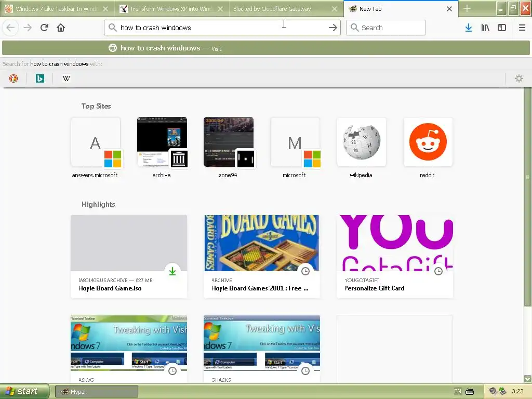The width and height of the screenshot is (532, 399).
Task: Open the hamburger application menu
Action: tap(522, 28)
